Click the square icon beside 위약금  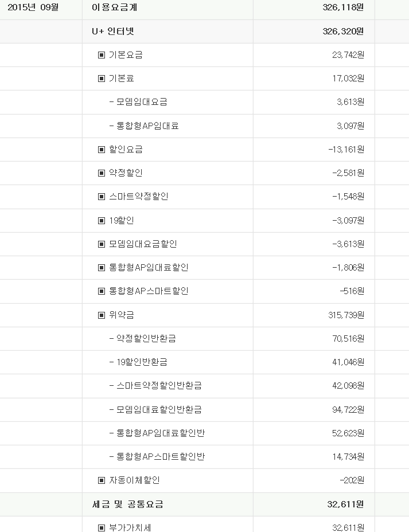(101, 315)
